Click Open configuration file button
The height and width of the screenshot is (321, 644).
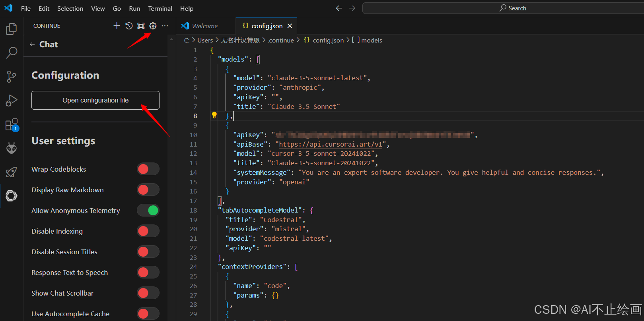pos(95,100)
